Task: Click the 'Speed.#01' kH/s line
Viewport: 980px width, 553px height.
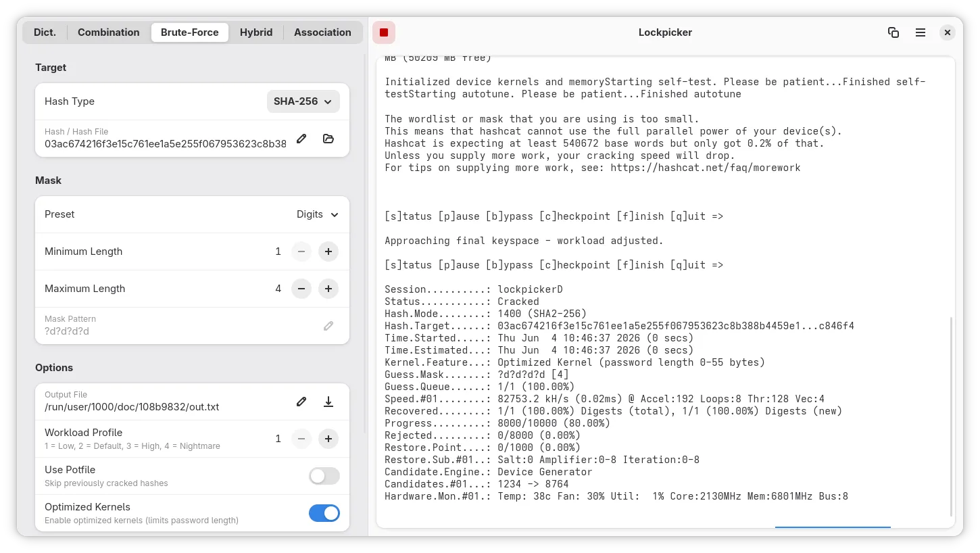Action: [x=604, y=399]
